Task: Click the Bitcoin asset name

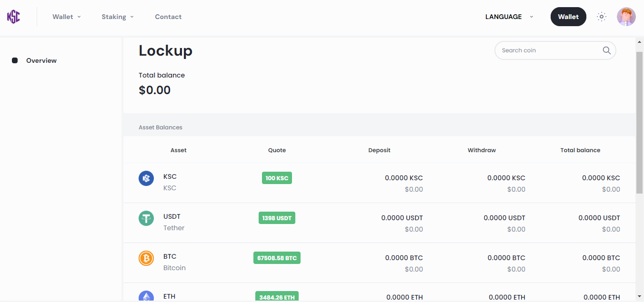Action: [x=174, y=268]
